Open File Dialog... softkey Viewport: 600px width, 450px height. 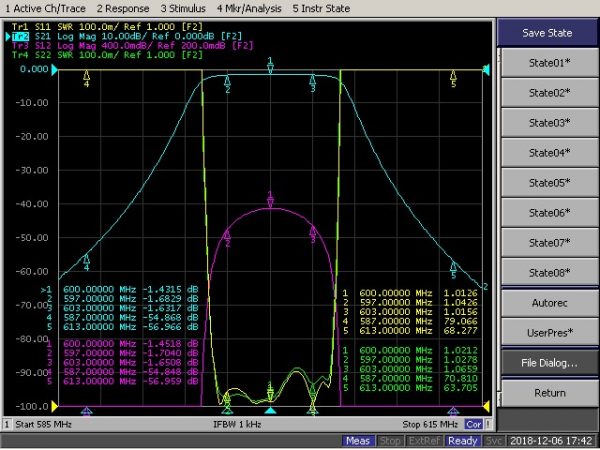[x=549, y=363]
